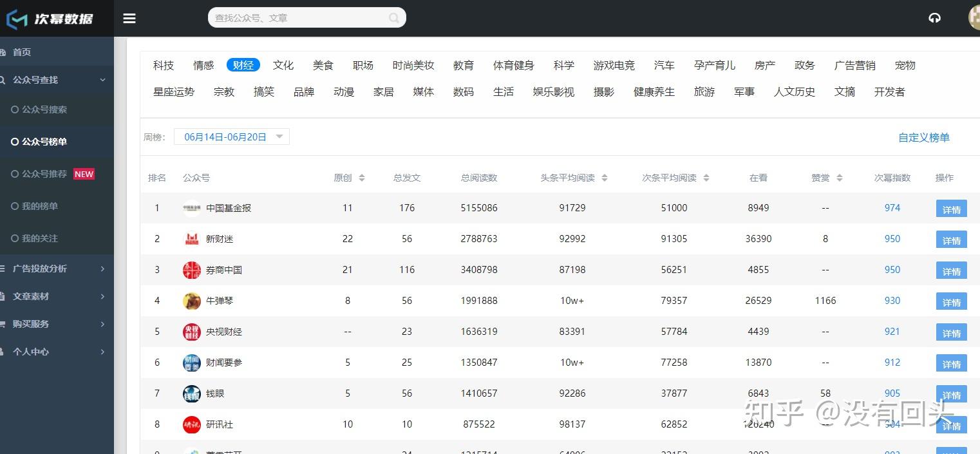Viewport: 980px width, 454px height.
Task: Expand the 个人中心 sidebar section
Action: click(57, 352)
